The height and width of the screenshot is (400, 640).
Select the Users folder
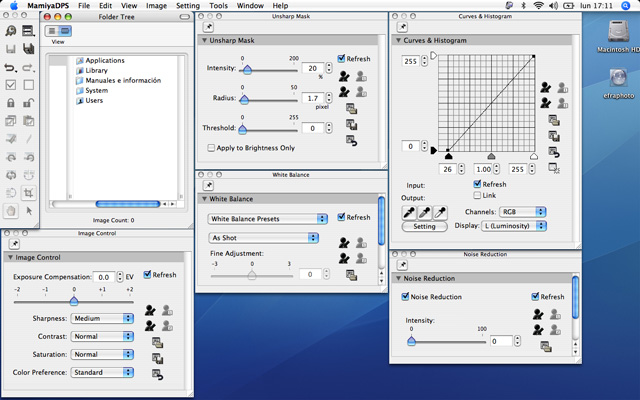click(89, 100)
